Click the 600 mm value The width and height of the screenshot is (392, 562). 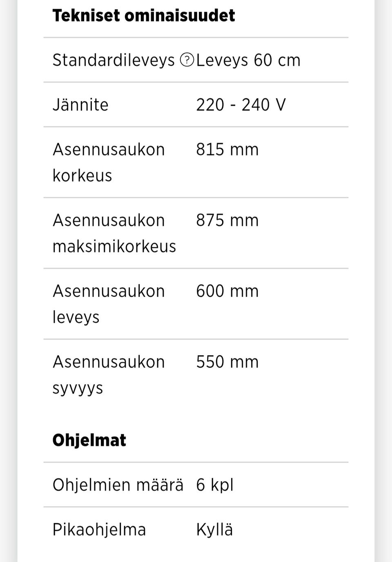227,291
